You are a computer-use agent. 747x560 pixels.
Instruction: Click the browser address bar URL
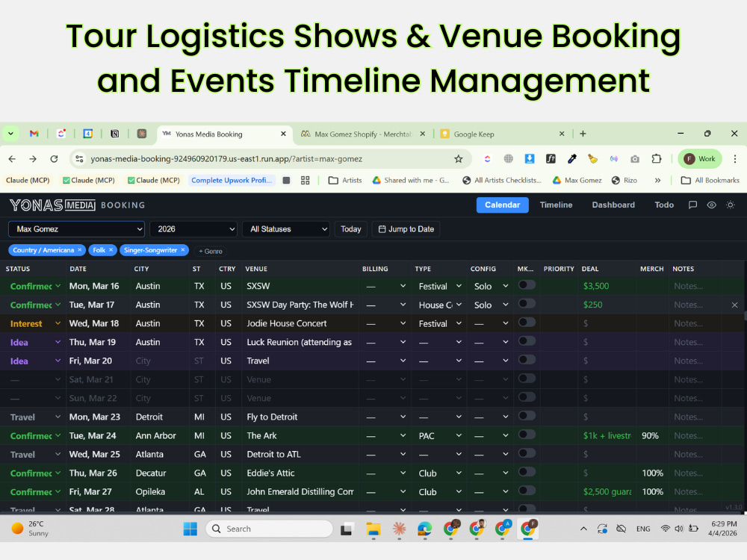click(x=226, y=159)
